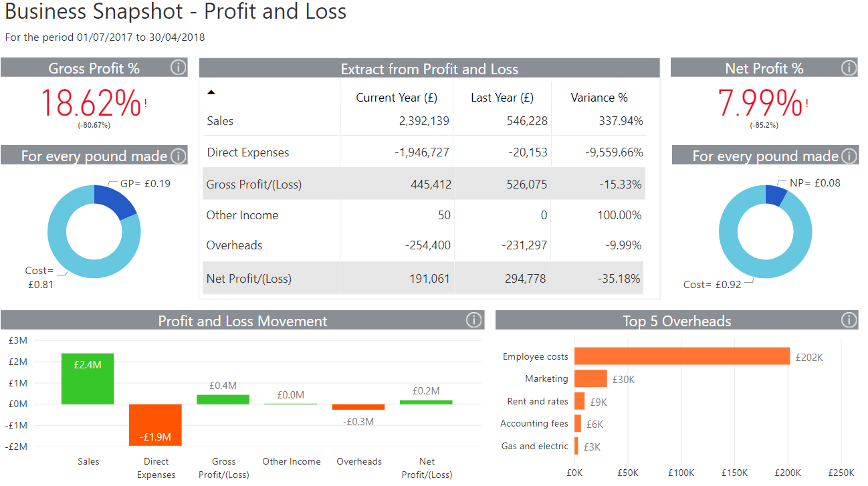Viewport: 868px width, 486px height.
Task: Click Gas and electric bar
Action: click(x=576, y=446)
